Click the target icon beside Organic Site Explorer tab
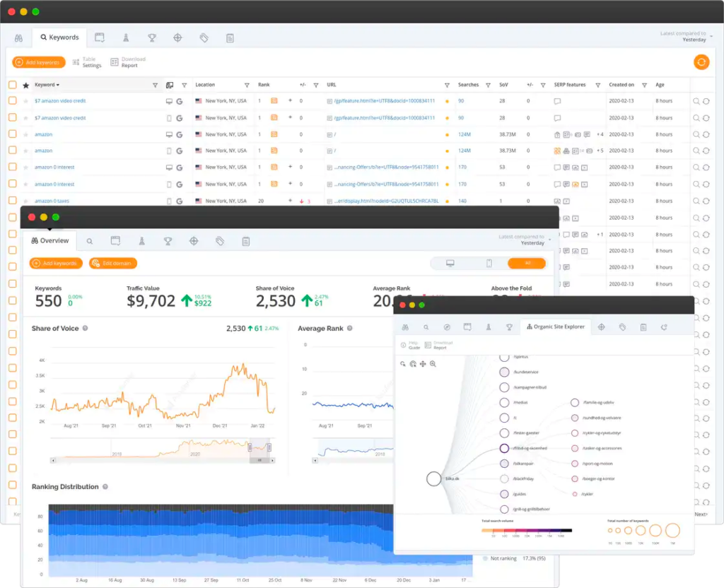Screen dimensions: 724x588 (x=601, y=327)
